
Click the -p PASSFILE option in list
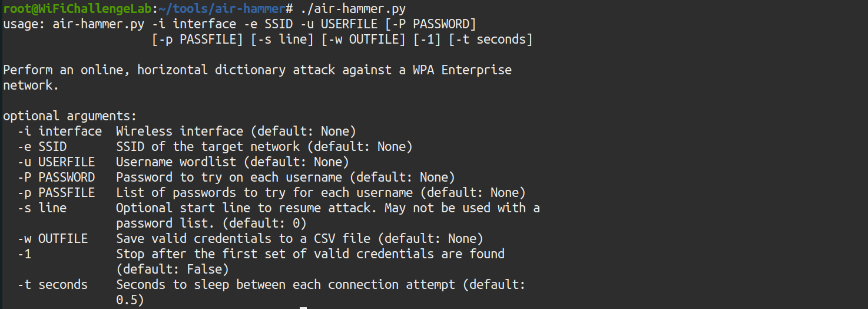pos(56,192)
